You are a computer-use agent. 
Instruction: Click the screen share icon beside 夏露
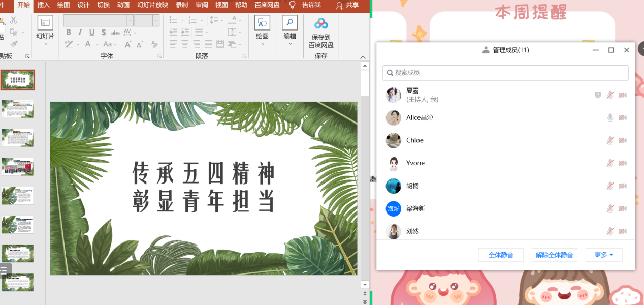tap(598, 95)
